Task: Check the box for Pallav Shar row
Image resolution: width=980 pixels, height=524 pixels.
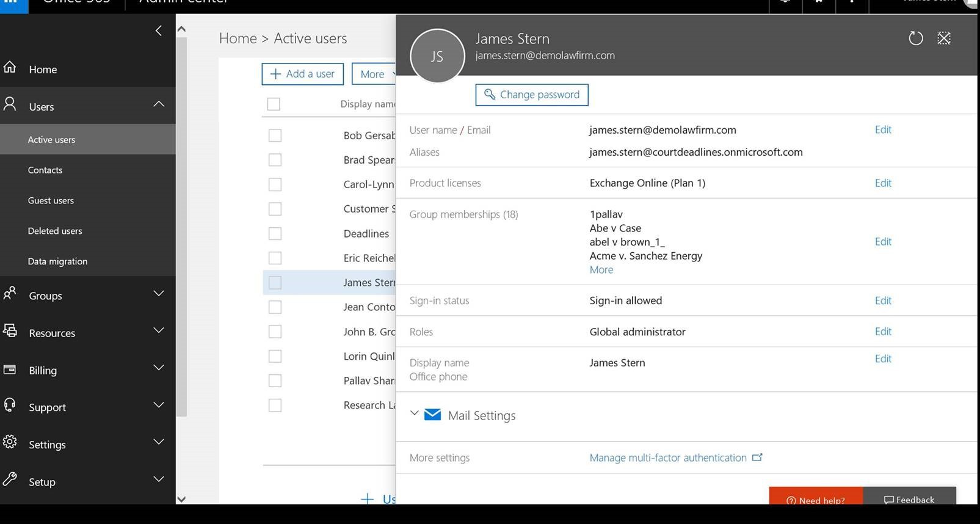Action: [275, 380]
